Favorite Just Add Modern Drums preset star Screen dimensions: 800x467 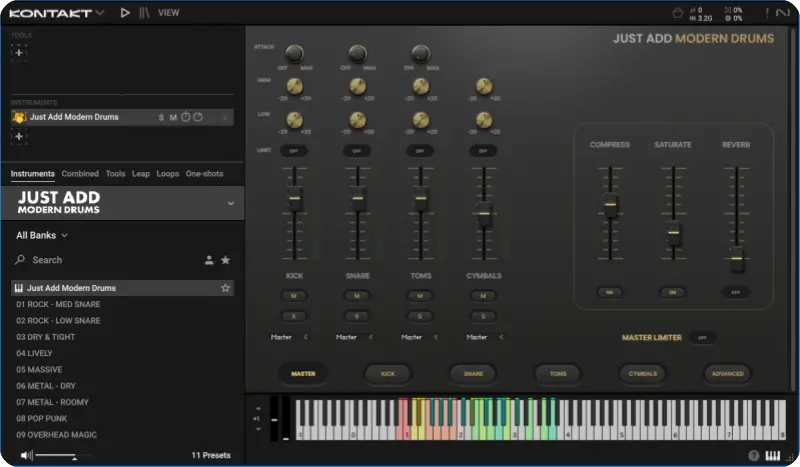coord(225,288)
